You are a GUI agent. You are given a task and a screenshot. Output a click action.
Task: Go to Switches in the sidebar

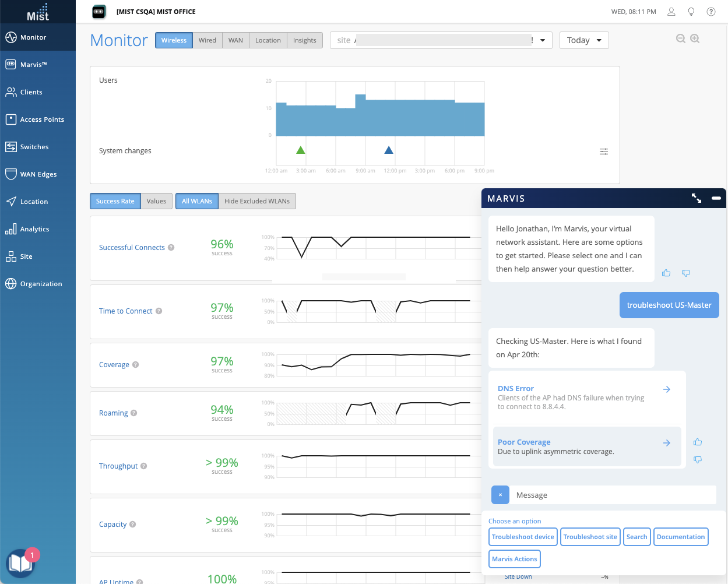[34, 147]
